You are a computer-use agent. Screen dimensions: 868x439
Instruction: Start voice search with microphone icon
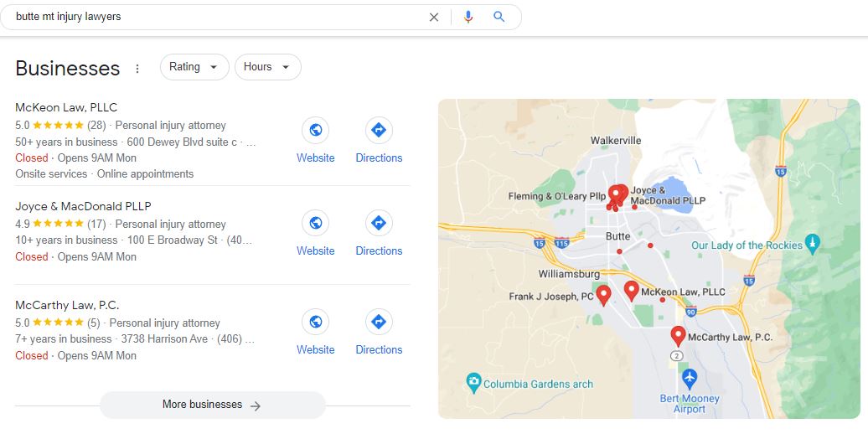pos(468,17)
